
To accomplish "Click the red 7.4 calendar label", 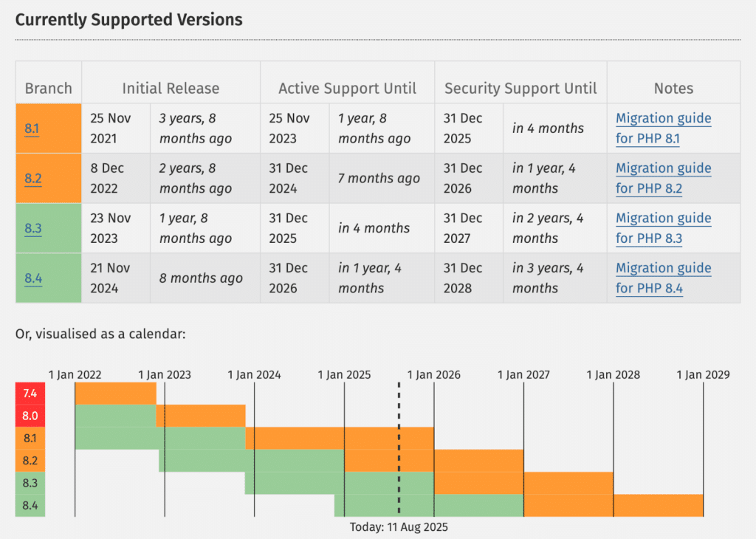I will [x=30, y=394].
